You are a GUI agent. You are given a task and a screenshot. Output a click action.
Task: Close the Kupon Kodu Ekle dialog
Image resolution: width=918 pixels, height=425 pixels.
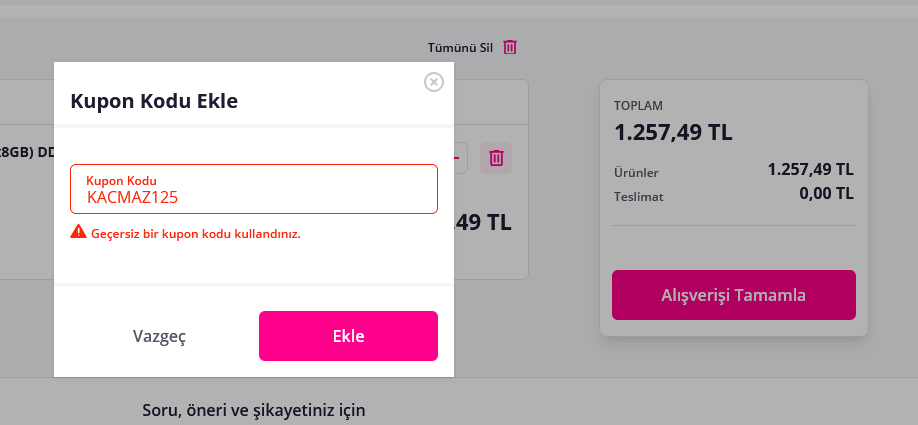[434, 82]
